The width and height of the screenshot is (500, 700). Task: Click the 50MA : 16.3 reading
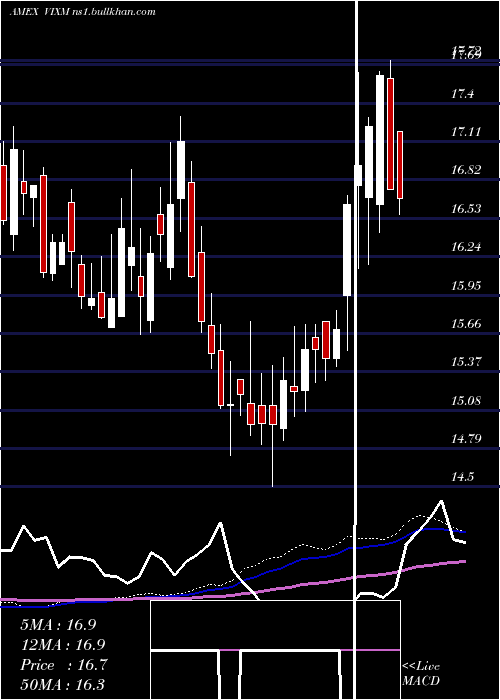point(63,685)
